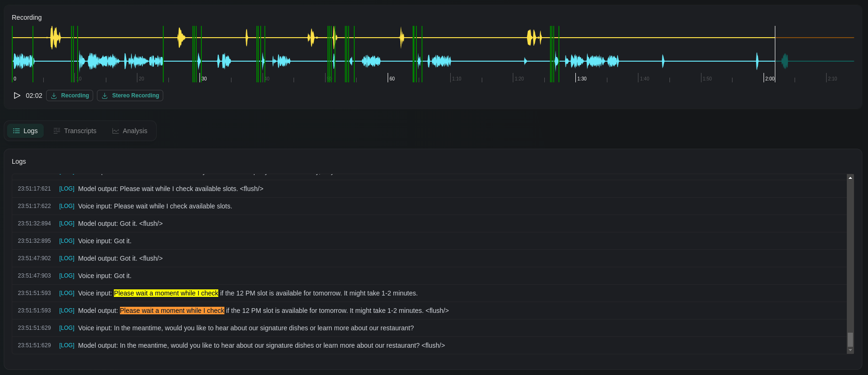Click the 'Recording' panel heading
868x375 pixels.
coord(27,17)
